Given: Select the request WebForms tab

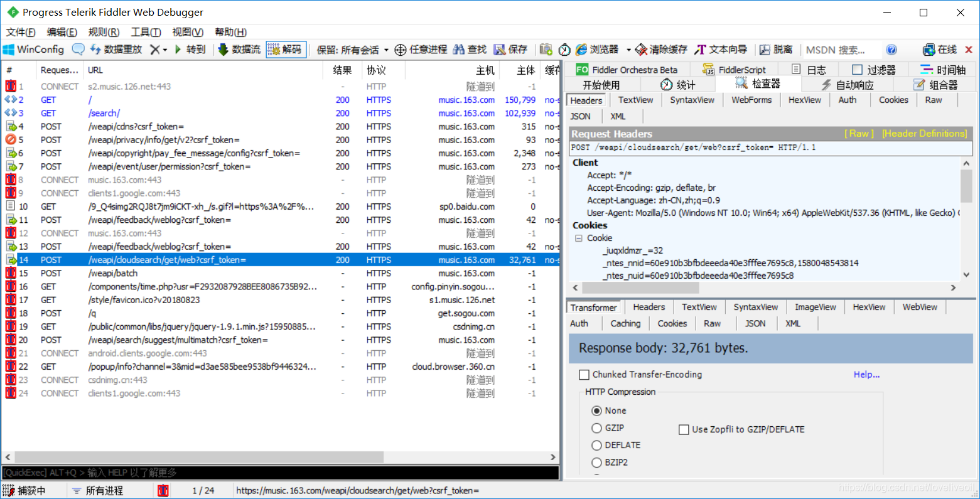Looking at the screenshot, I should tap(751, 100).
